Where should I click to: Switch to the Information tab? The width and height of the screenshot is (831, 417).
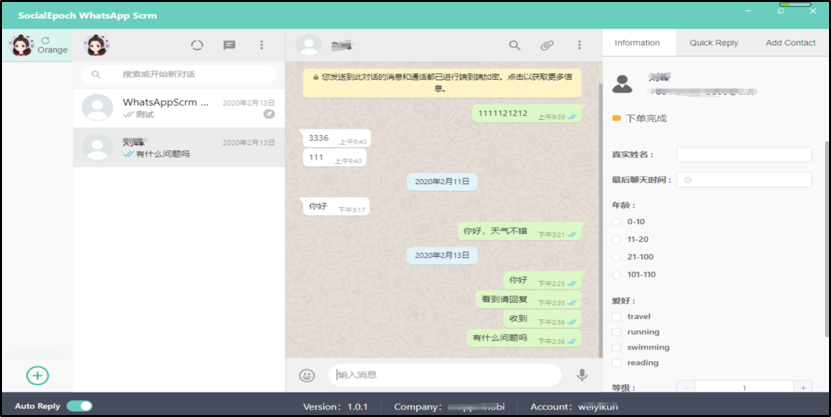tap(637, 43)
